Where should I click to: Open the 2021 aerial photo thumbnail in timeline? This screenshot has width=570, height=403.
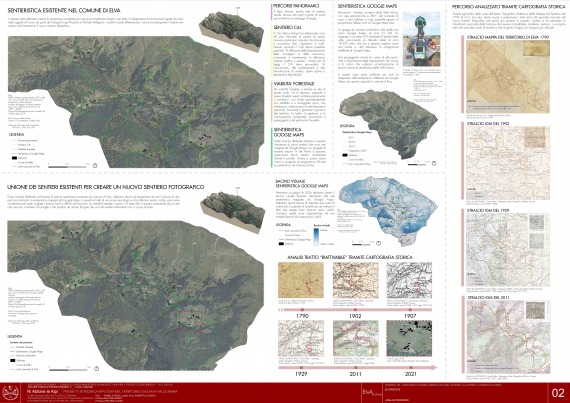(x=409, y=338)
